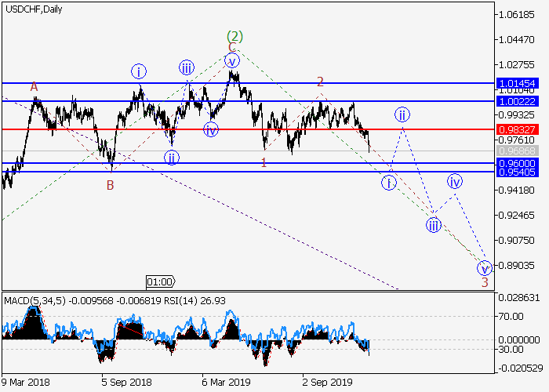The image size is (549, 392).
Task: Click the red wave 2 label
Action: coord(320,82)
